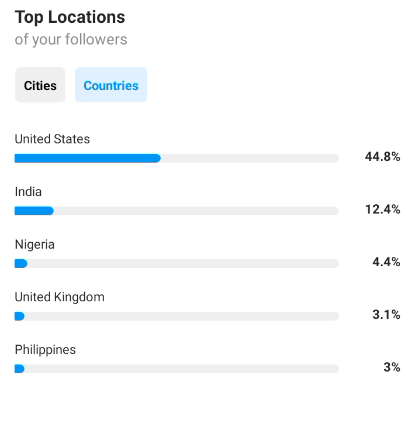Select the United Kingdom label
This screenshot has width=418, height=434.
coord(60,297)
